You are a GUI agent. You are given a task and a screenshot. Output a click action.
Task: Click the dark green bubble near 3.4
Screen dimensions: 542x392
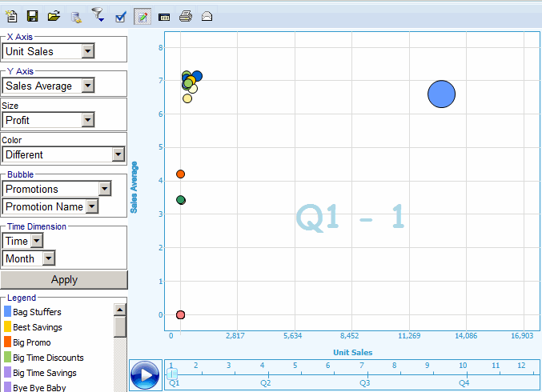pyautogui.click(x=181, y=200)
